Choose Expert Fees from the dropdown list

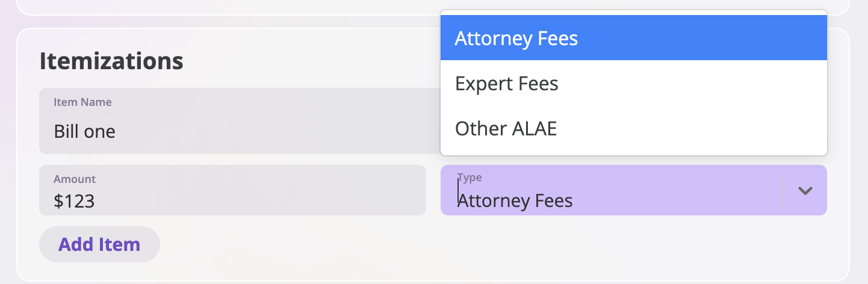point(634,83)
